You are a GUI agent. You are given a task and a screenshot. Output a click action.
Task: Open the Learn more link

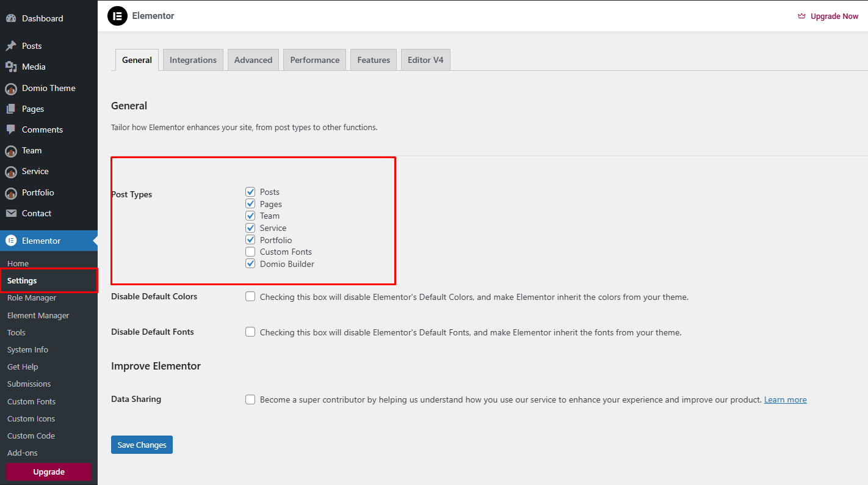click(x=785, y=399)
